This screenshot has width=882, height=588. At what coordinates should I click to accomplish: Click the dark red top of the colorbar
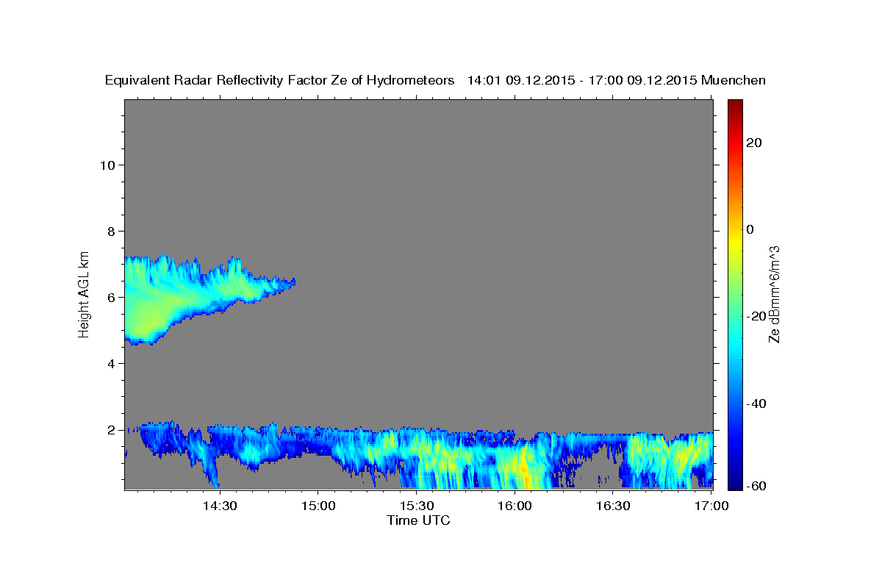[735, 104]
